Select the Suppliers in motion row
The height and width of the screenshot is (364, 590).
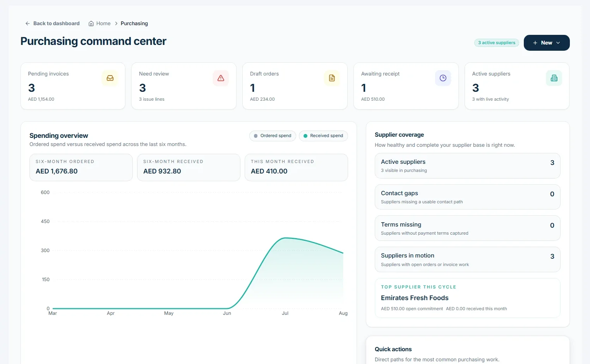[468, 259]
